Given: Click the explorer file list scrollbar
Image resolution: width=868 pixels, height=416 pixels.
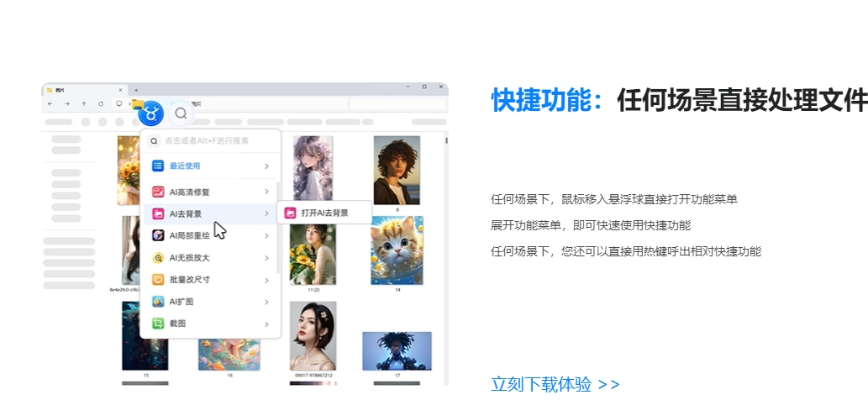Looking at the screenshot, I should [446, 140].
